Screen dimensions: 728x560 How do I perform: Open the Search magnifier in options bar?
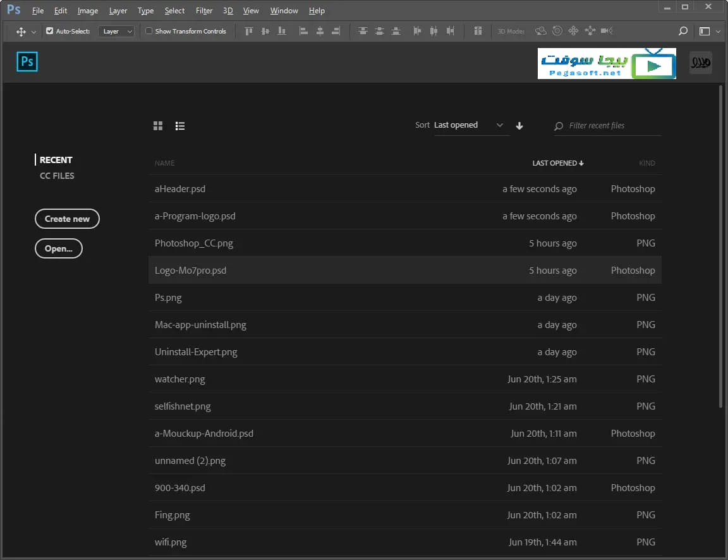[682, 31]
